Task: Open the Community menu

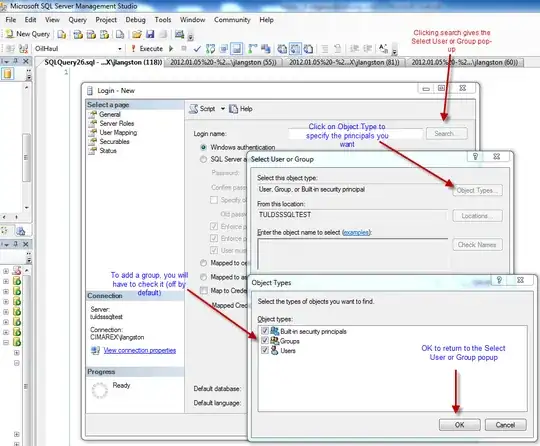Action: (x=232, y=20)
